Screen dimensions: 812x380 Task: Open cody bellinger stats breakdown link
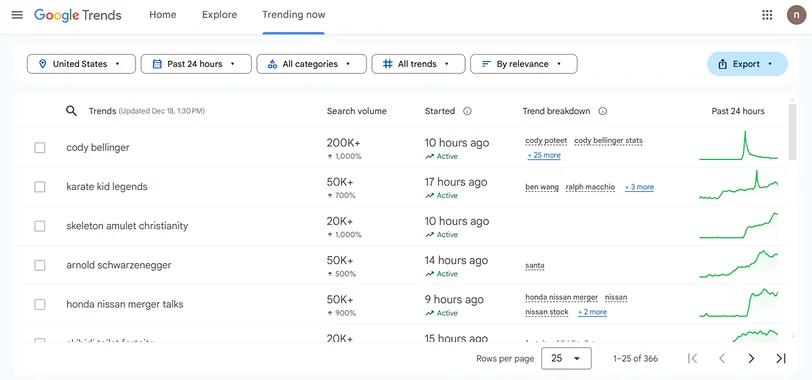pos(608,141)
